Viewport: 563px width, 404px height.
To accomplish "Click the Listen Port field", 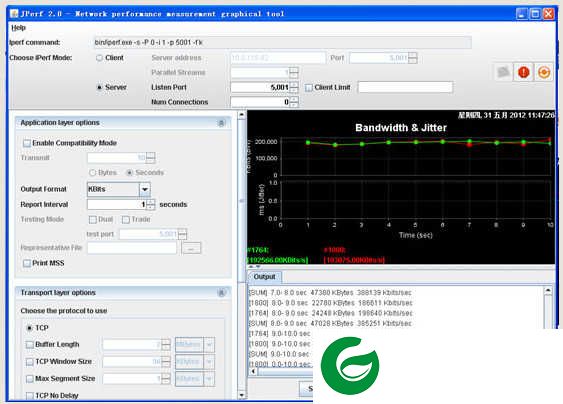I will tap(260, 87).
